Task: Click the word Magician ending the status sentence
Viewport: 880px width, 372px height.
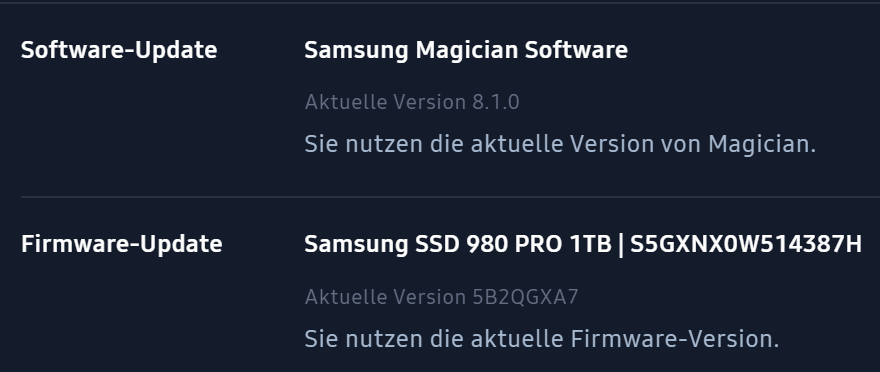Action: tap(762, 144)
